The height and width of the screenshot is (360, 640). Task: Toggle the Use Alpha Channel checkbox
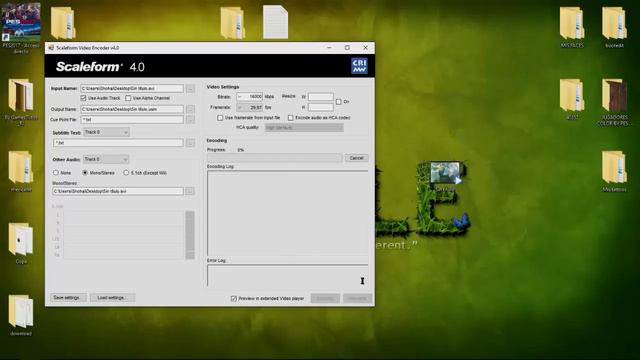tap(128, 98)
